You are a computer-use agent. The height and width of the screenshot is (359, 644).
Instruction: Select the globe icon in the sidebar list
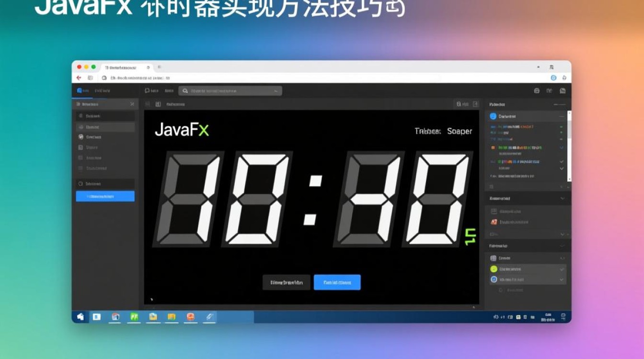pyautogui.click(x=80, y=137)
